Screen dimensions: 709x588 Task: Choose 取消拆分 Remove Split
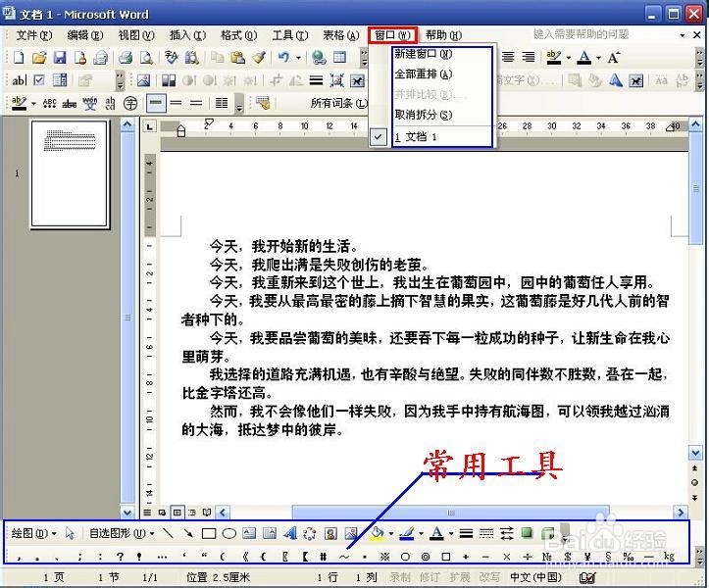tap(423, 115)
